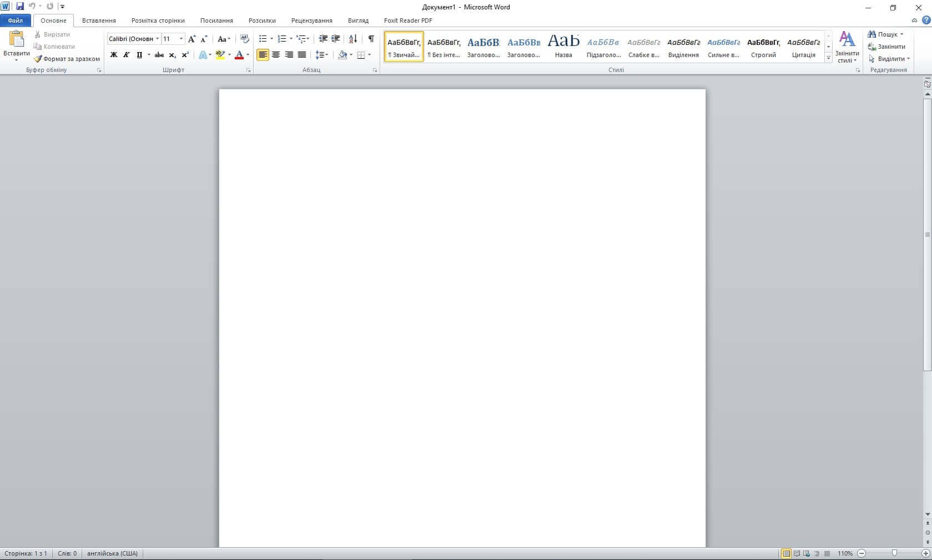Click the Zoom In plus icon

(925, 553)
